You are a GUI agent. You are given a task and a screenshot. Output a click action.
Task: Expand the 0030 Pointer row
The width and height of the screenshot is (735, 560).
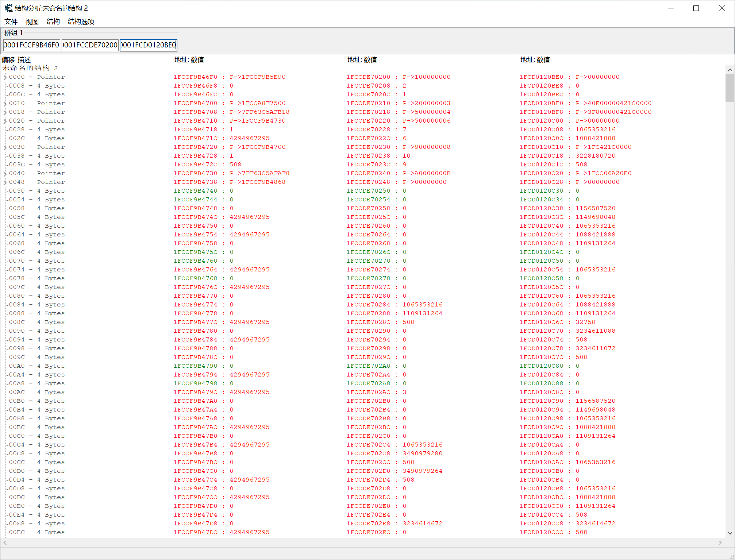pos(5,147)
